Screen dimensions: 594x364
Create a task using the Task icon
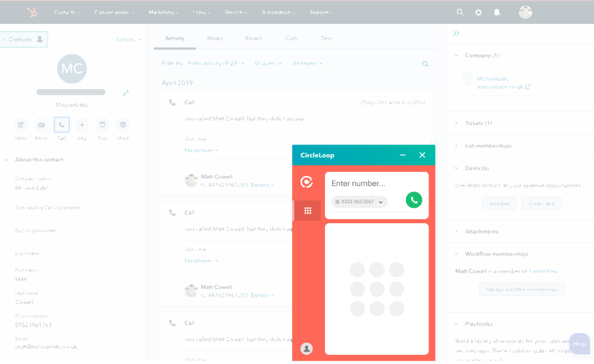pyautogui.click(x=102, y=124)
